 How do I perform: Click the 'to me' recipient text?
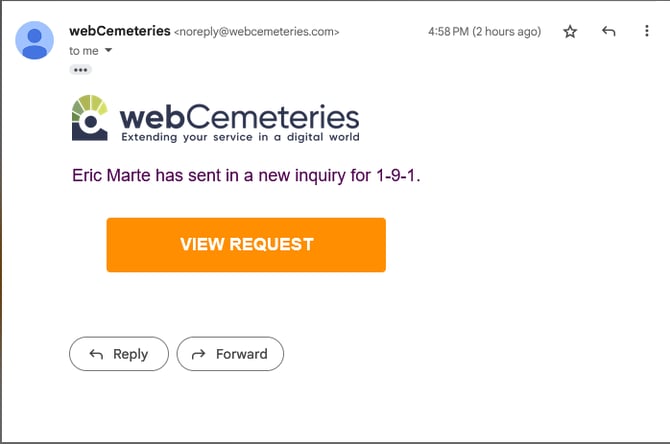click(x=84, y=51)
